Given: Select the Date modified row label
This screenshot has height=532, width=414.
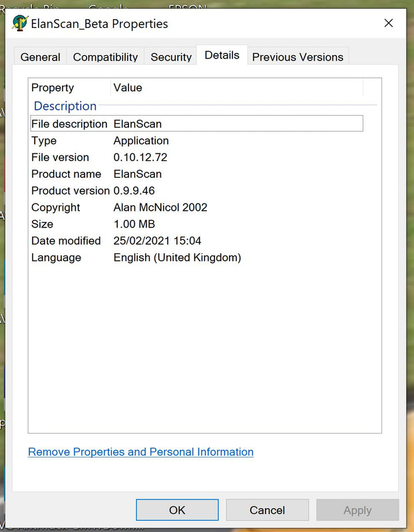Looking at the screenshot, I should (x=66, y=241).
